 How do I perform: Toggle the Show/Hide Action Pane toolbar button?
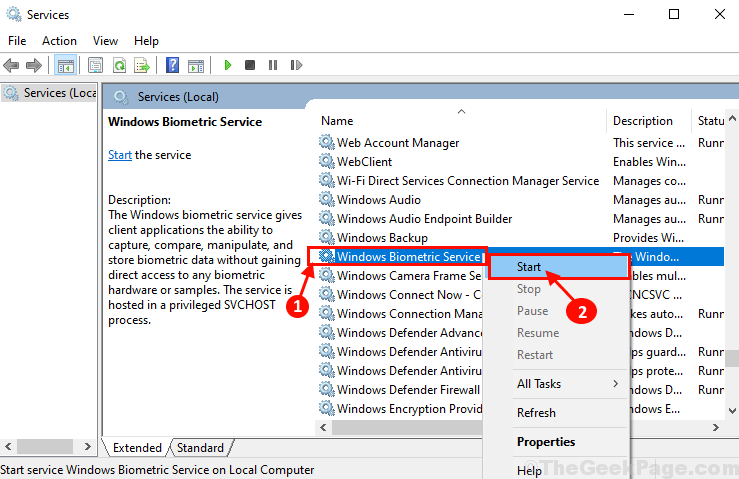195,65
